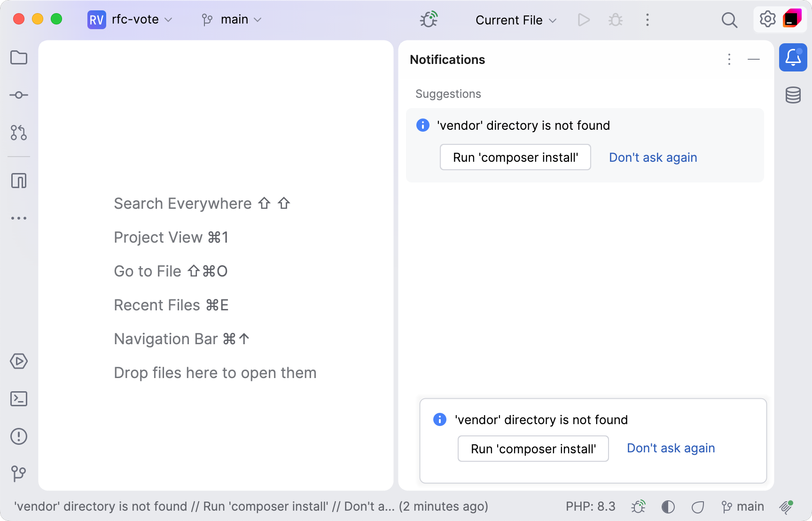Viewport: 812px width, 521px height.
Task: Click the Notifications panel title
Action: pyautogui.click(x=447, y=60)
